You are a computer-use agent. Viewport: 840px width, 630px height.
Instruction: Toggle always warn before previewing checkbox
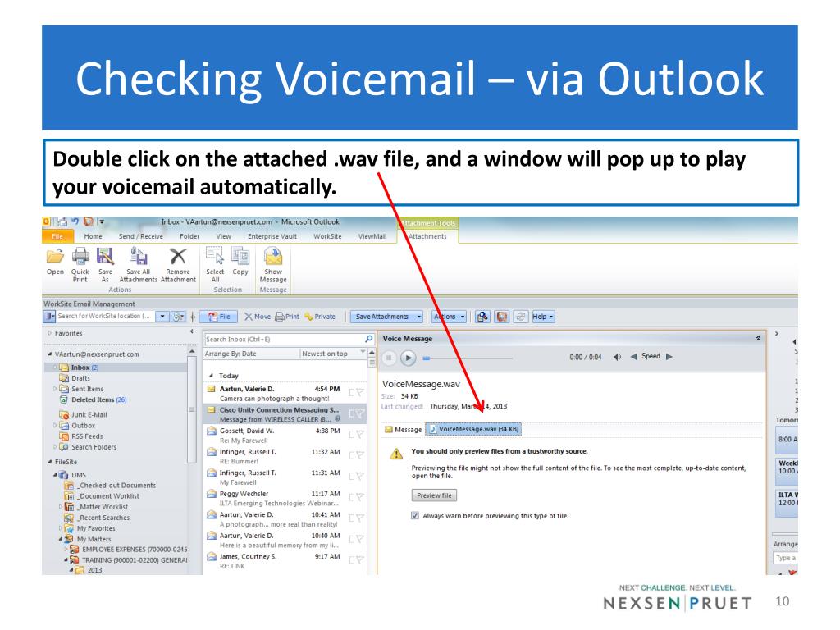pos(414,515)
